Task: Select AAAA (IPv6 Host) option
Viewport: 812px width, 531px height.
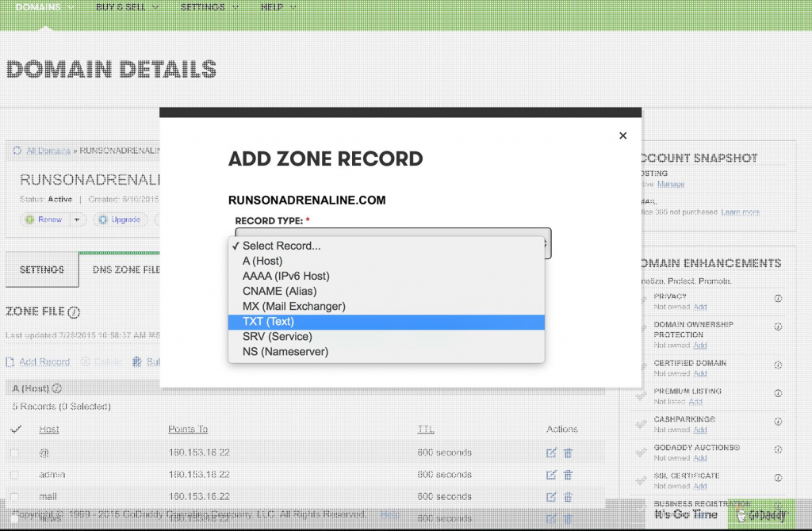Action: (386, 276)
